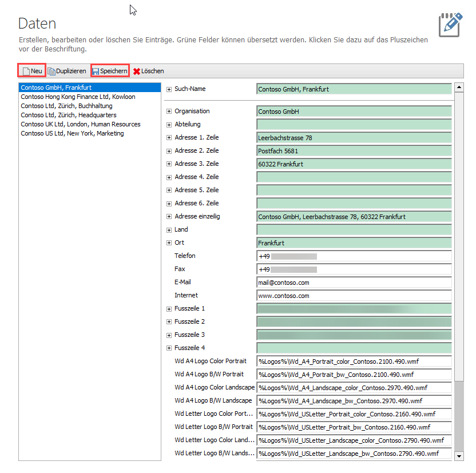Select Contoso Ltd, Zürich, Buchhaltung
The image size is (476, 473).
click(x=90, y=106)
